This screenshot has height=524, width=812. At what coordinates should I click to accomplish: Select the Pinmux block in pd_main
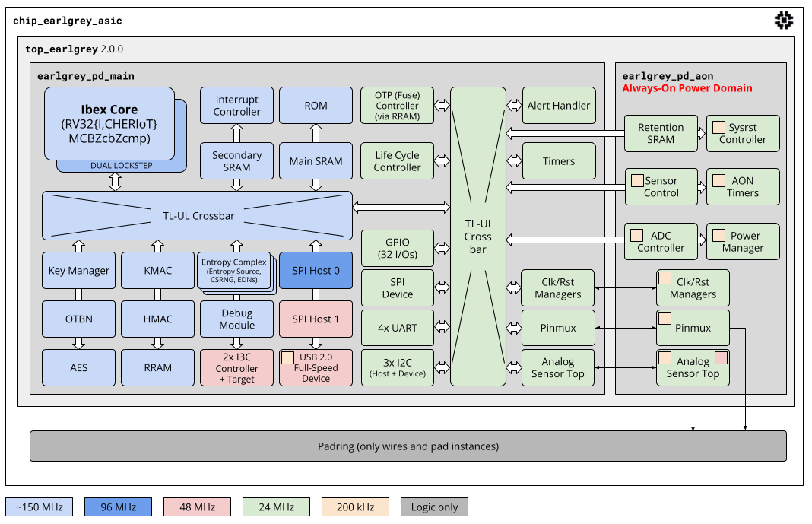pyautogui.click(x=558, y=328)
